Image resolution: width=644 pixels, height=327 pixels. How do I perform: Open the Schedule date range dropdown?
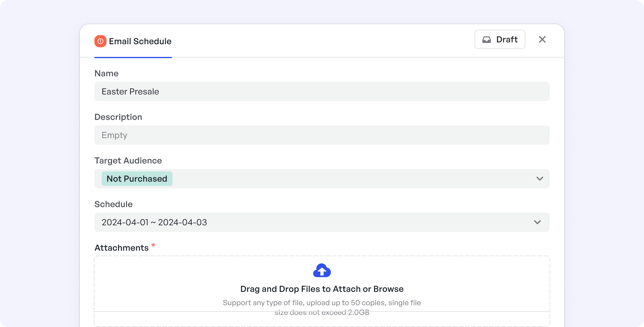coord(322,222)
